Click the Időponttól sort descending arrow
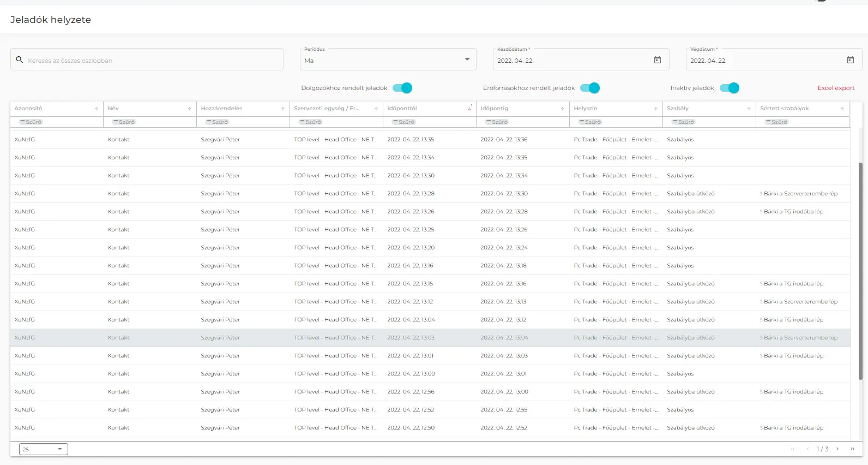Viewport: 868px width, 465px height. pyautogui.click(x=469, y=109)
